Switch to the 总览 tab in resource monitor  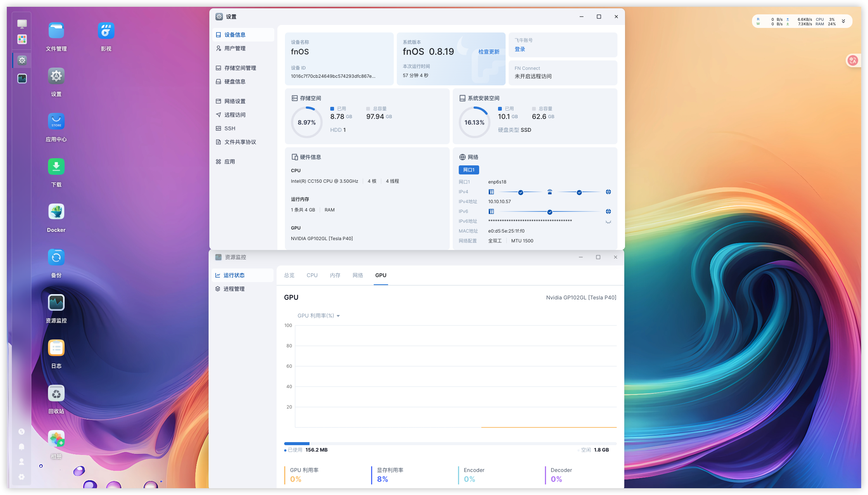289,275
